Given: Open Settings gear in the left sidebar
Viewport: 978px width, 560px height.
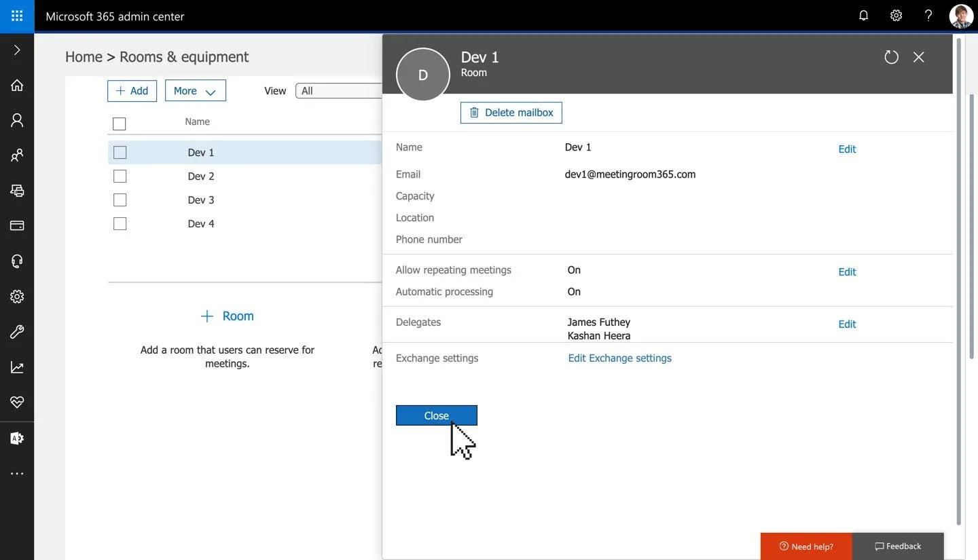Looking at the screenshot, I should [x=17, y=297].
